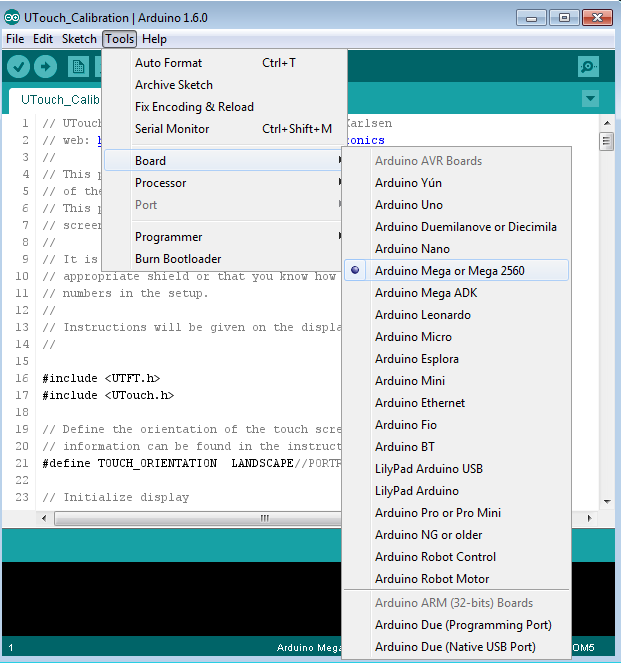
Task: Switch to UTouch_Calibration sketch tab
Action: point(56,100)
